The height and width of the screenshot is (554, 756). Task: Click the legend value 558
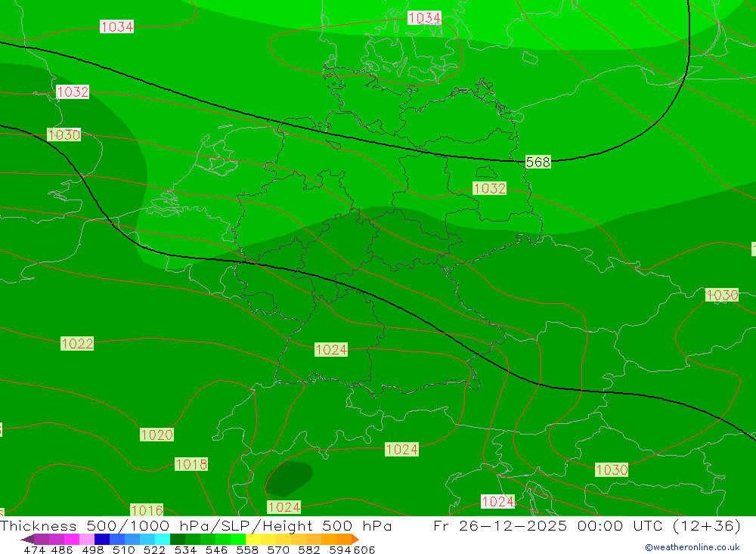click(x=247, y=549)
